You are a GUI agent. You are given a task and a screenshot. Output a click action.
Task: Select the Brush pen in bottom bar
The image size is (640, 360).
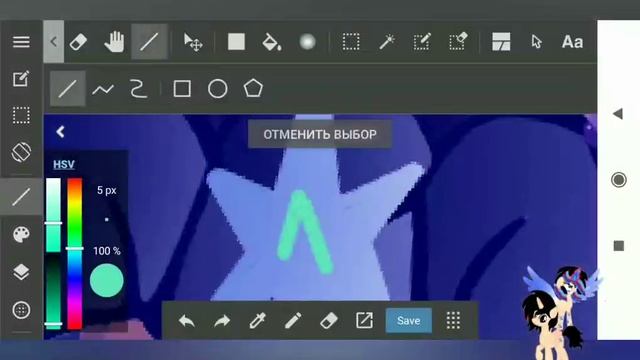[x=293, y=321]
